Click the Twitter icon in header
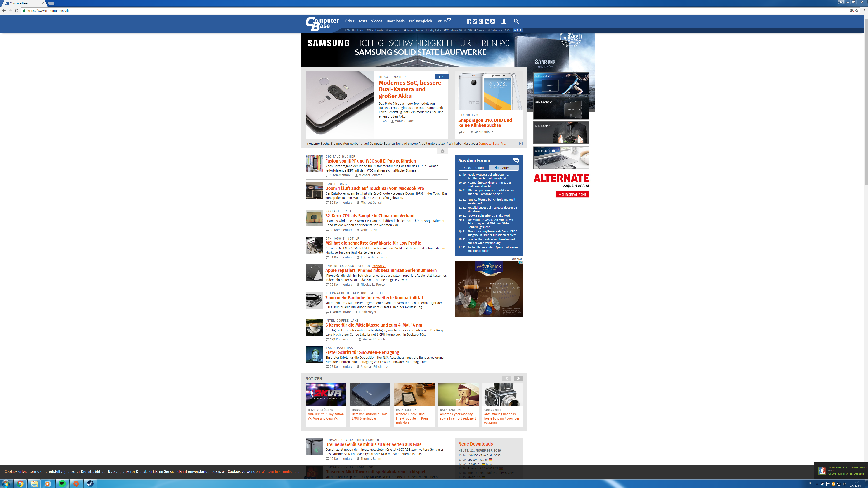 click(x=475, y=21)
